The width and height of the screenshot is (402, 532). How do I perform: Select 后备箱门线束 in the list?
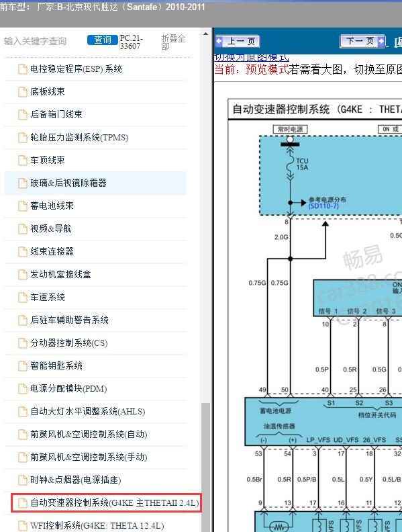click(x=56, y=114)
